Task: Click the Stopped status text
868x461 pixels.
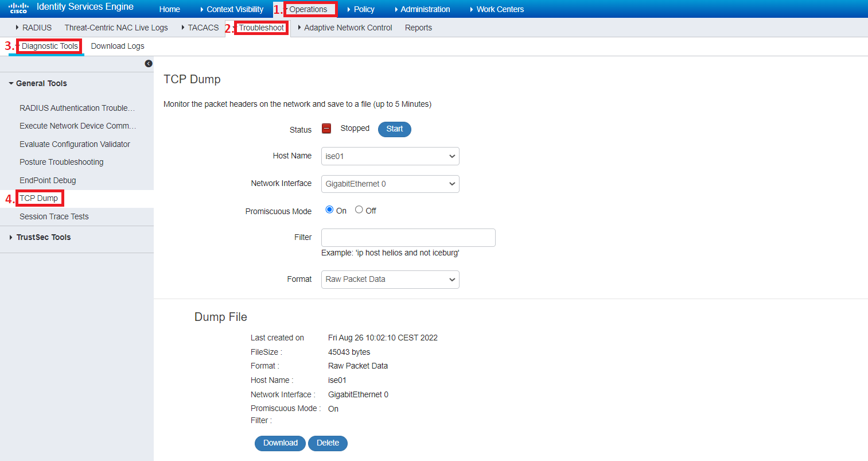Action: [x=355, y=128]
